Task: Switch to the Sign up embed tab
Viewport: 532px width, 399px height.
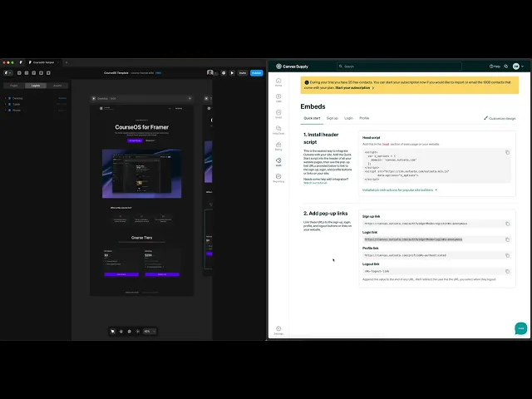Action: [x=332, y=118]
